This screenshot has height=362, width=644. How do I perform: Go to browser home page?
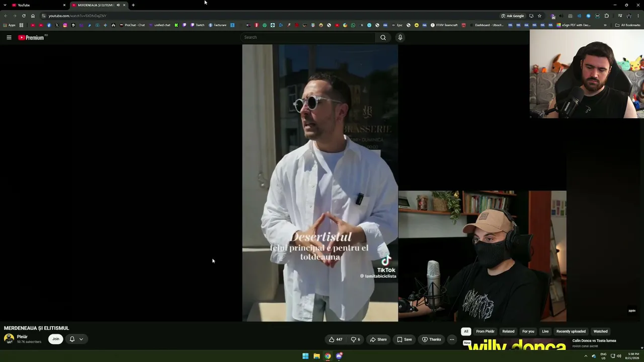pos(33,16)
